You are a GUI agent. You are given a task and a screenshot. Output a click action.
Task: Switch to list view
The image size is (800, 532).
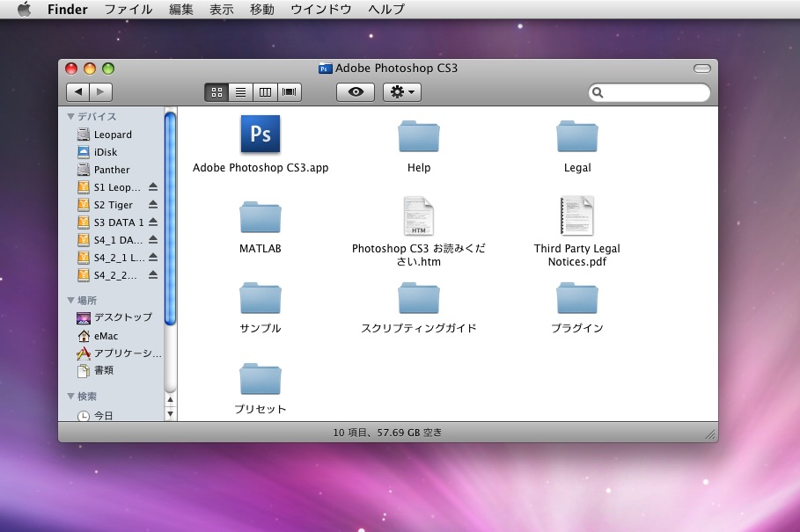[241, 92]
